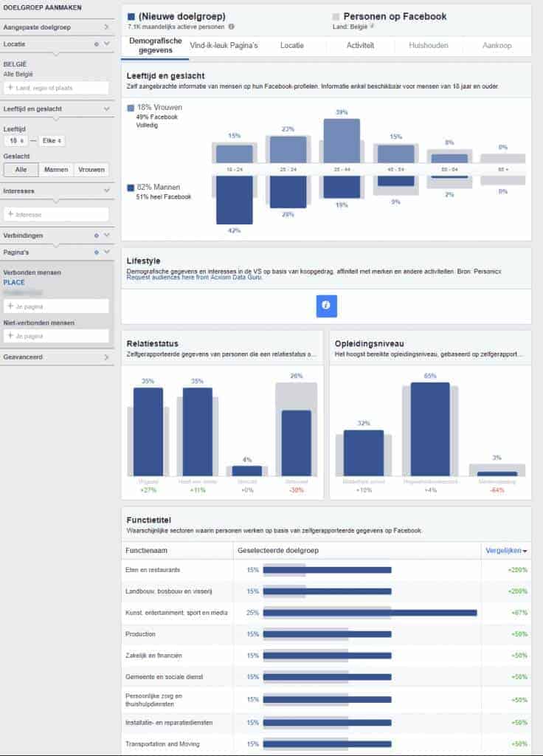Switch to Vind-ik-leuk Pagina's tab

(224, 46)
